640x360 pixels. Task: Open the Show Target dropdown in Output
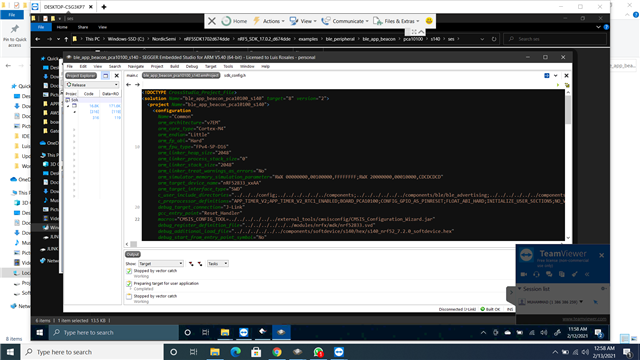click(161, 264)
